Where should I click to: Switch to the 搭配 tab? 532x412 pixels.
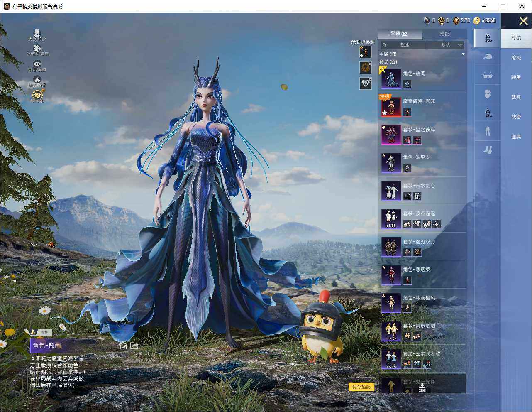(444, 34)
